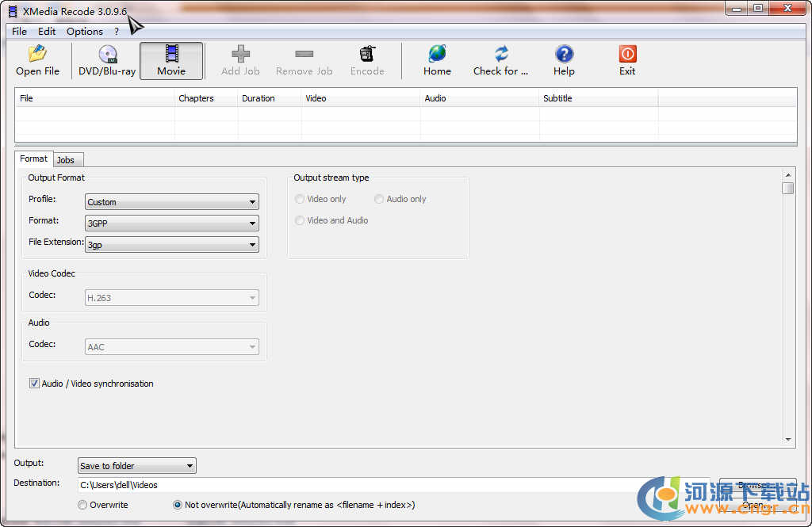Image resolution: width=812 pixels, height=527 pixels.
Task: Open the Edit menu
Action: 47,32
